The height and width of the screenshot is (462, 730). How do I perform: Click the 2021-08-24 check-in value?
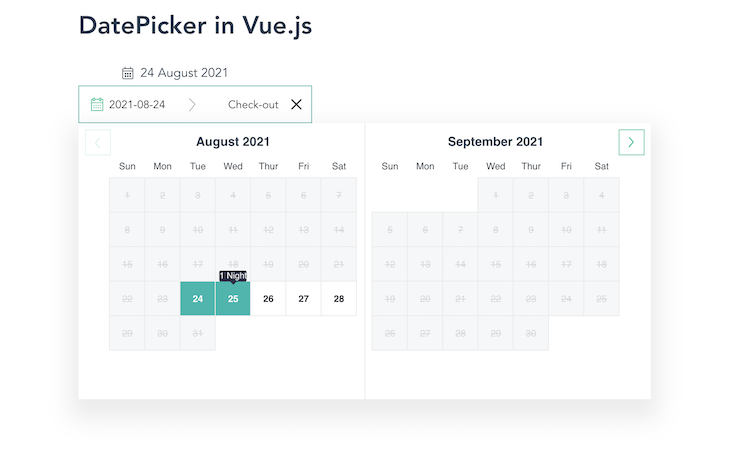[x=137, y=105]
